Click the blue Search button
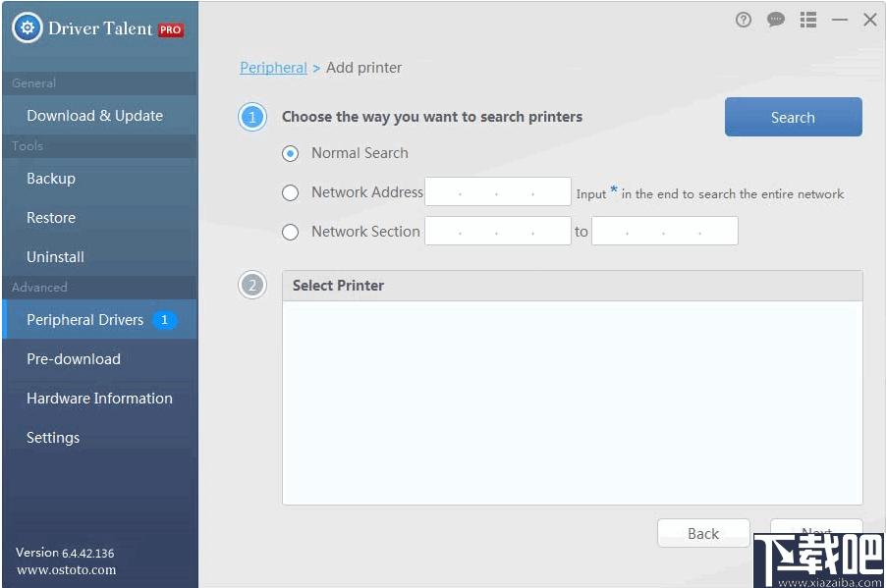The width and height of the screenshot is (886, 588). (794, 117)
